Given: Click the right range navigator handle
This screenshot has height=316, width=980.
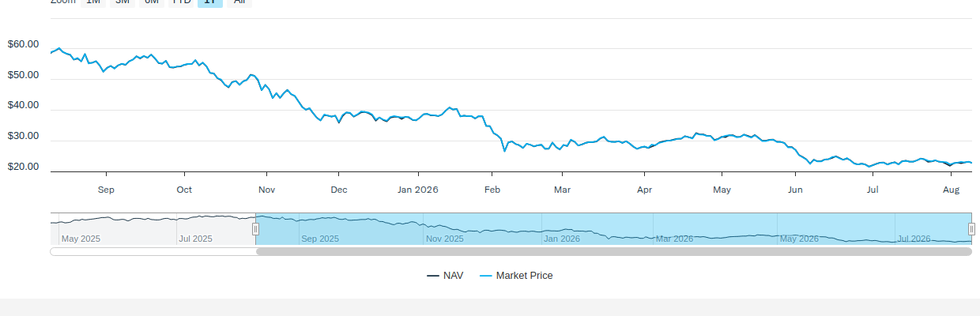Looking at the screenshot, I should click(971, 229).
